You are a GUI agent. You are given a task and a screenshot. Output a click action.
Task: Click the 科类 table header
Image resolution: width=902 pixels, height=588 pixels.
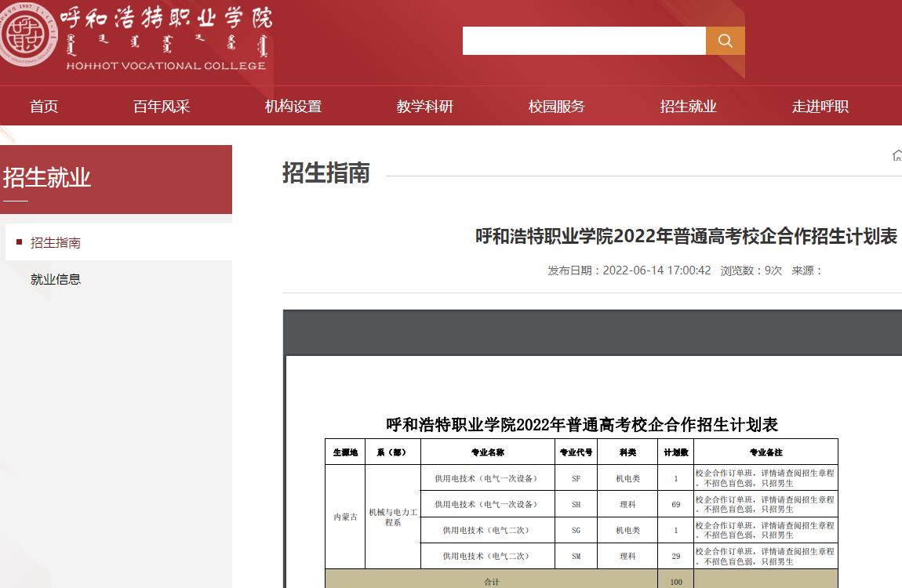click(x=627, y=452)
